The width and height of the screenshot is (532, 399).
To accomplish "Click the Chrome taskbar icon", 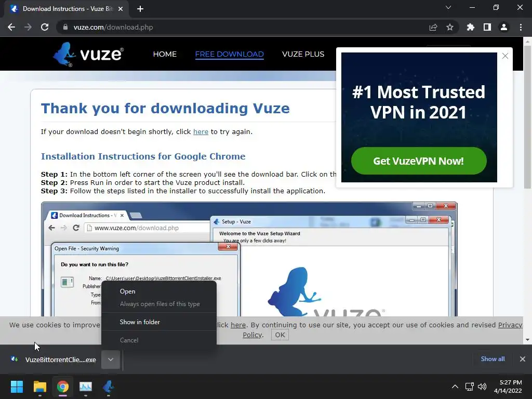I will [63, 387].
